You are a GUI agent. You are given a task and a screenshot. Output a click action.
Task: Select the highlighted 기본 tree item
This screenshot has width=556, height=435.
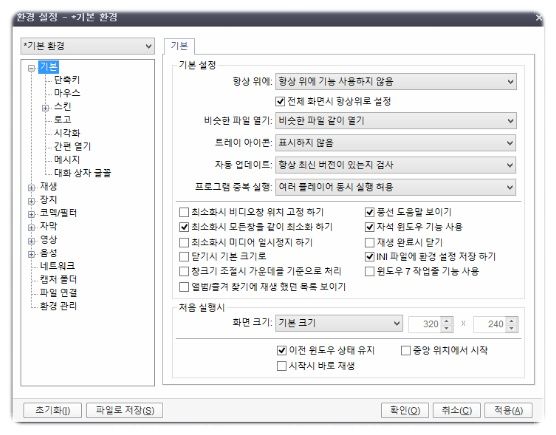pos(49,67)
